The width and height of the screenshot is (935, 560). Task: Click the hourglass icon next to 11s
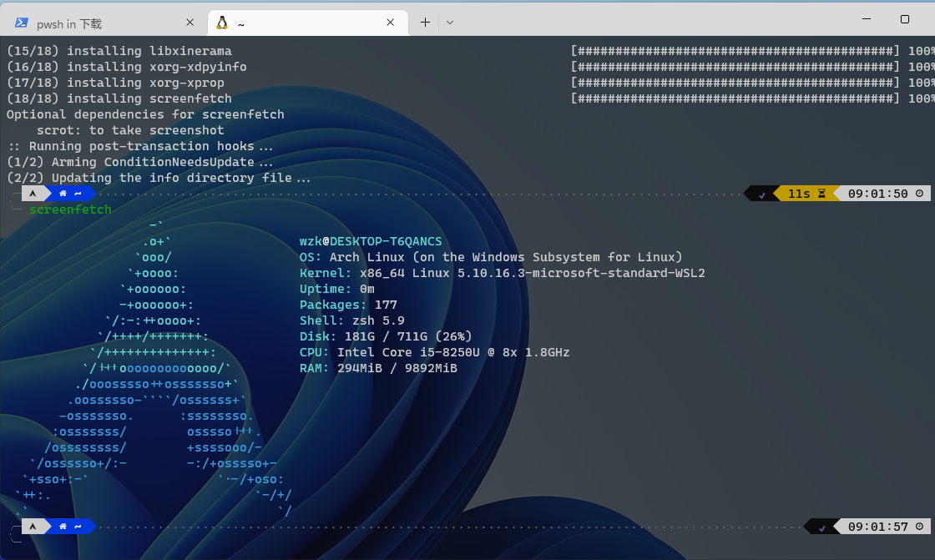[821, 194]
